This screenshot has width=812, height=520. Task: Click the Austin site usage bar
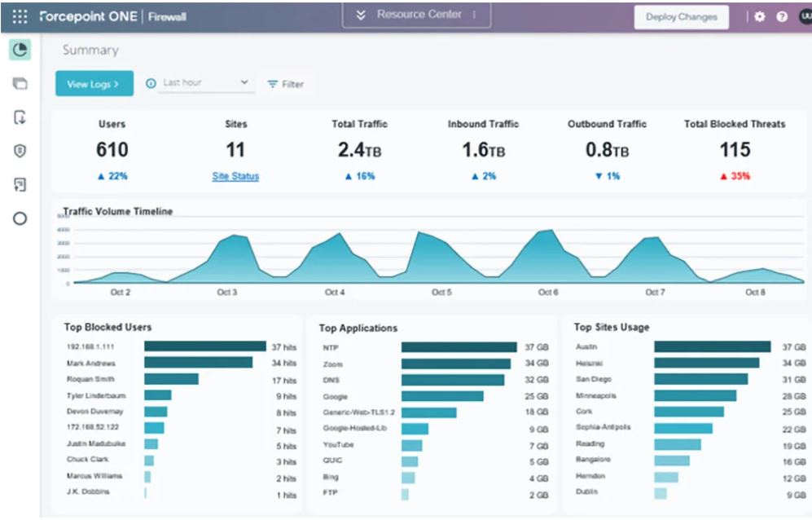point(713,347)
